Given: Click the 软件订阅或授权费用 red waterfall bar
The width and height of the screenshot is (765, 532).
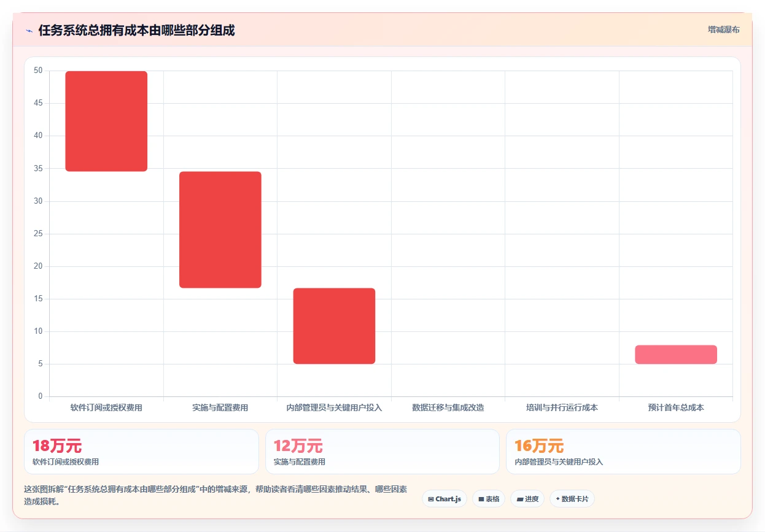Looking at the screenshot, I should [106, 121].
